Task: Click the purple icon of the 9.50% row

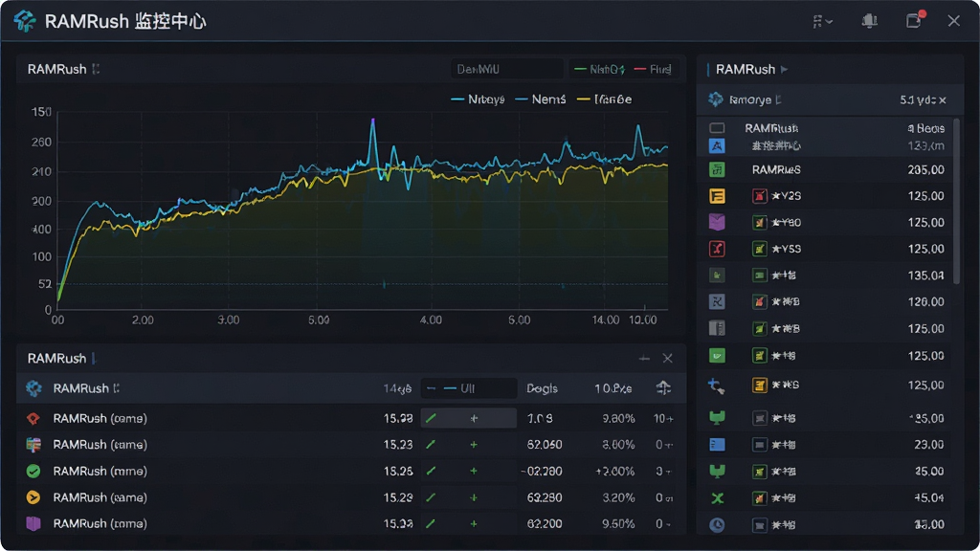Action: pyautogui.click(x=33, y=523)
